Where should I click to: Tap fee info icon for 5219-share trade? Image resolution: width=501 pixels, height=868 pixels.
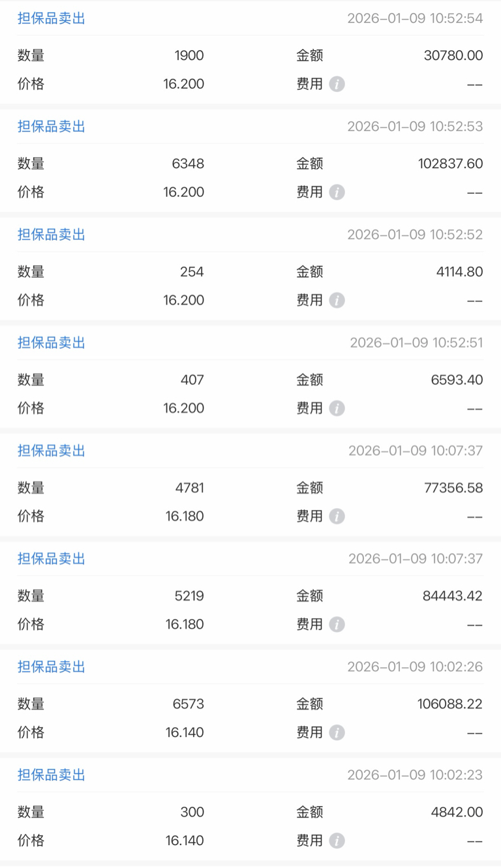[x=337, y=624]
